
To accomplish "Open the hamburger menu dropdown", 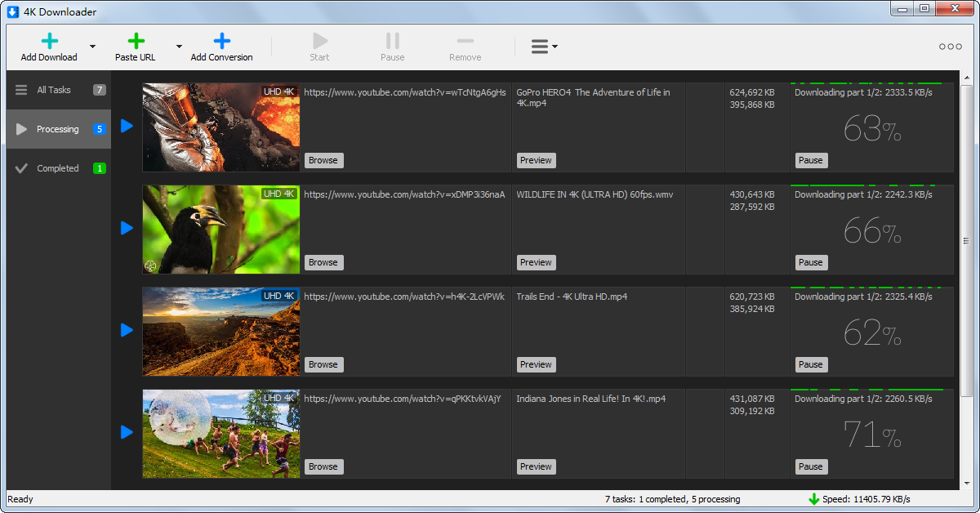I will (x=545, y=47).
